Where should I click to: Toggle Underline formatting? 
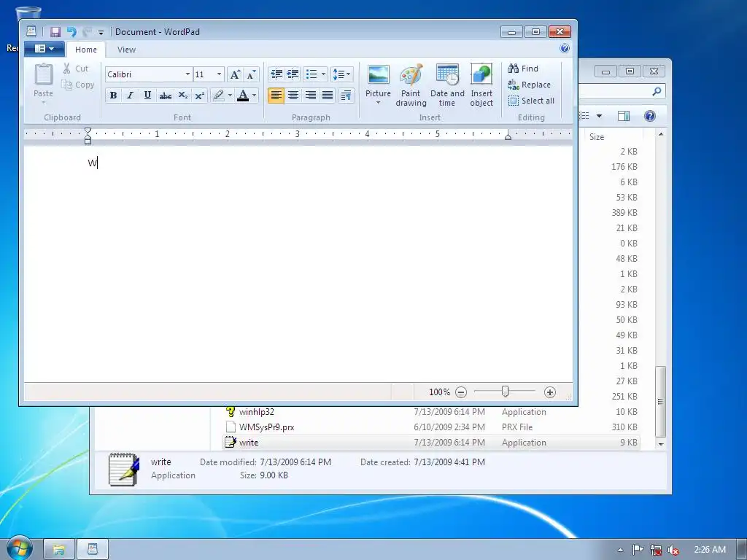[x=147, y=96]
